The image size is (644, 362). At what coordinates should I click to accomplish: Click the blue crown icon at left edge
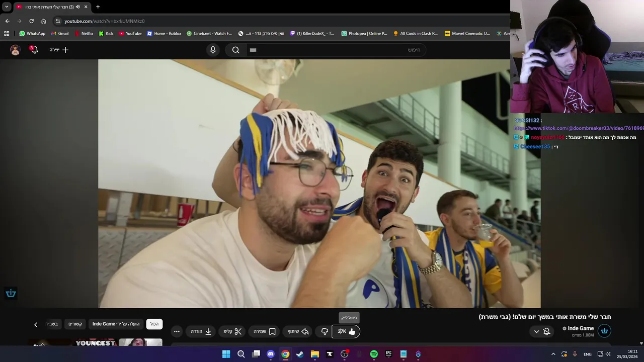coord(11,293)
